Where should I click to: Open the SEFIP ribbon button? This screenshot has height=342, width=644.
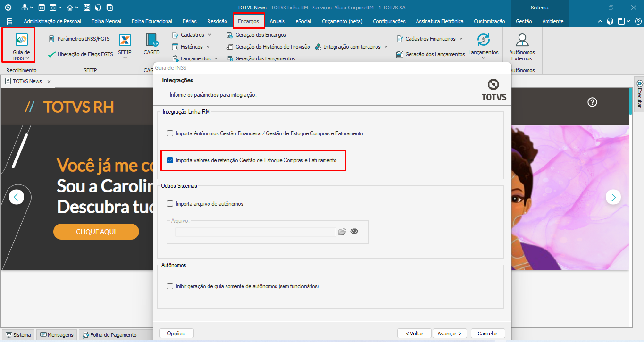(125, 46)
